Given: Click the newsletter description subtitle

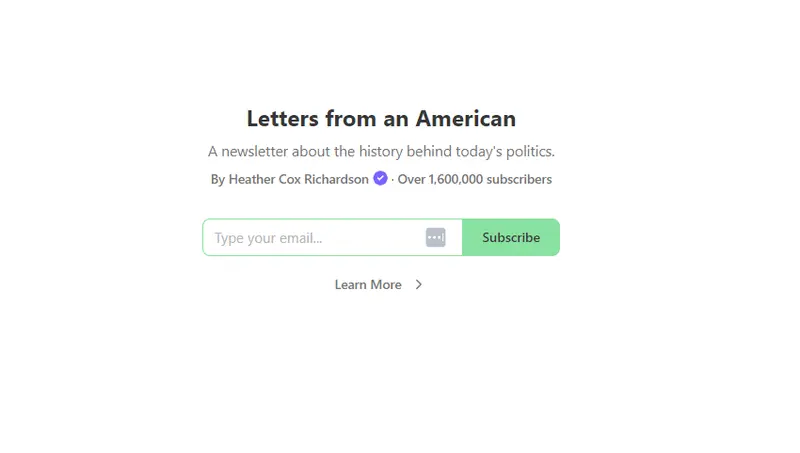Looking at the screenshot, I should pyautogui.click(x=381, y=152).
